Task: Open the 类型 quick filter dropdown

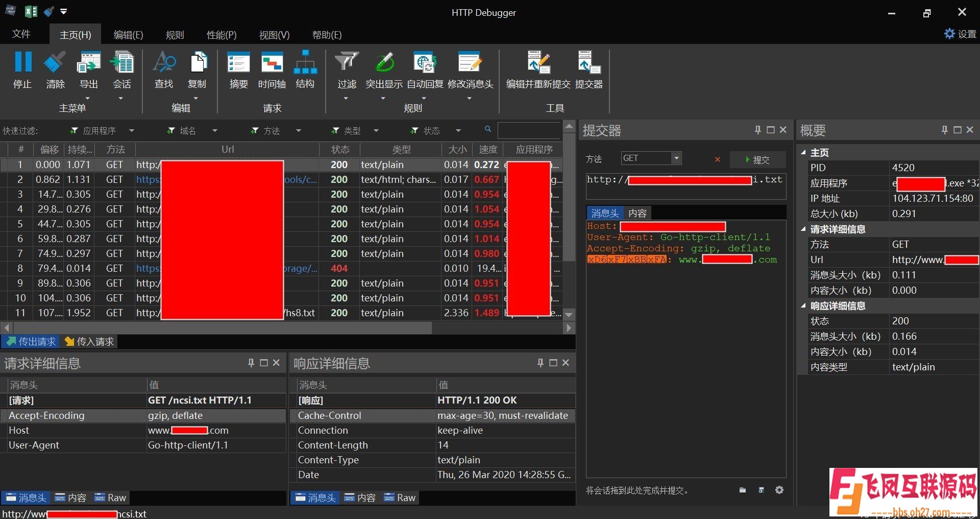Action: coord(376,131)
